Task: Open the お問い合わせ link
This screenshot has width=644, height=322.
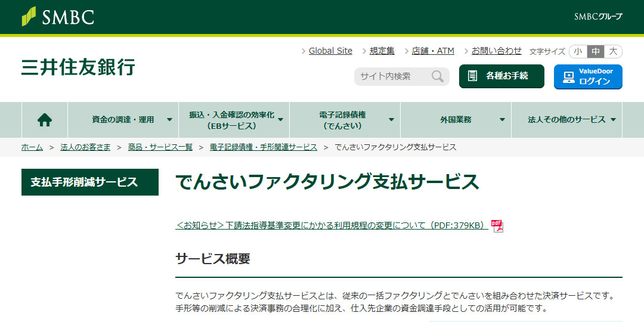Action: click(x=497, y=51)
